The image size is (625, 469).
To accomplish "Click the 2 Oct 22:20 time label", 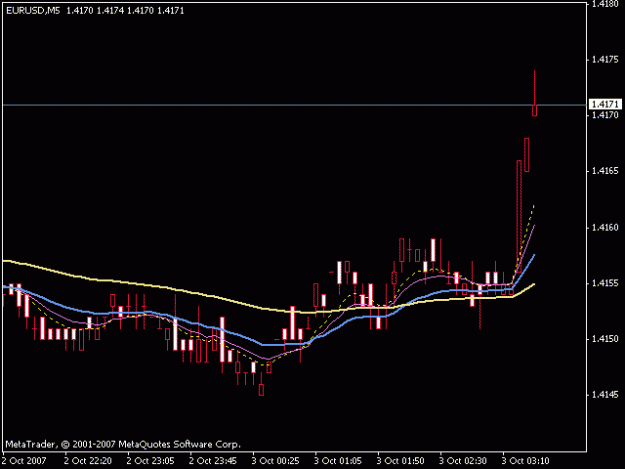I will [x=88, y=461].
